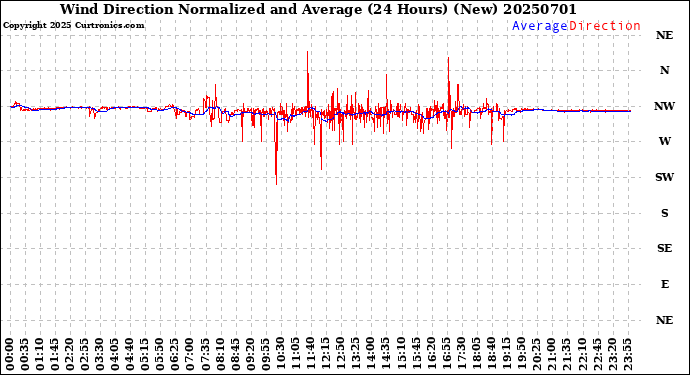690x375 pixels.
Task: Select the E label on the direction axis
Action: [665, 284]
